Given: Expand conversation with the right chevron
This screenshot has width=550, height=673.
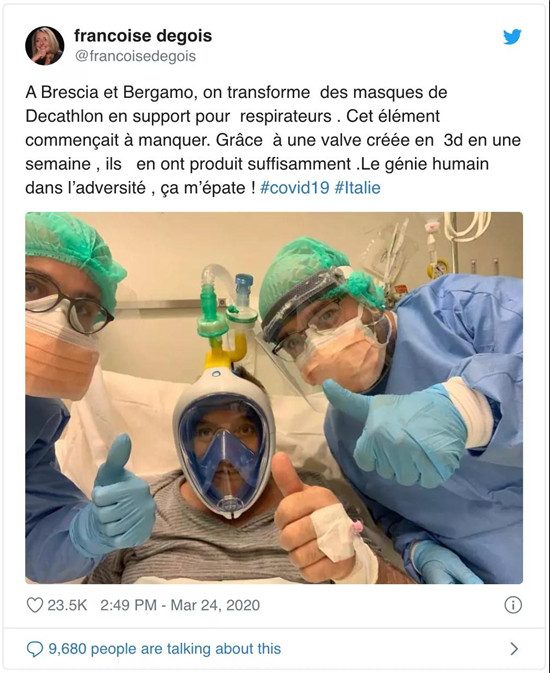Looking at the screenshot, I should [x=514, y=649].
